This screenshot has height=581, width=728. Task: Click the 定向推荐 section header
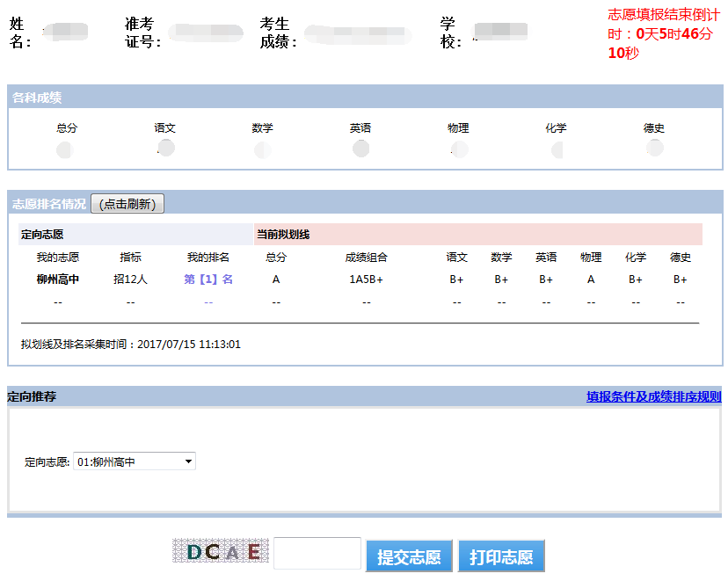tap(32, 396)
